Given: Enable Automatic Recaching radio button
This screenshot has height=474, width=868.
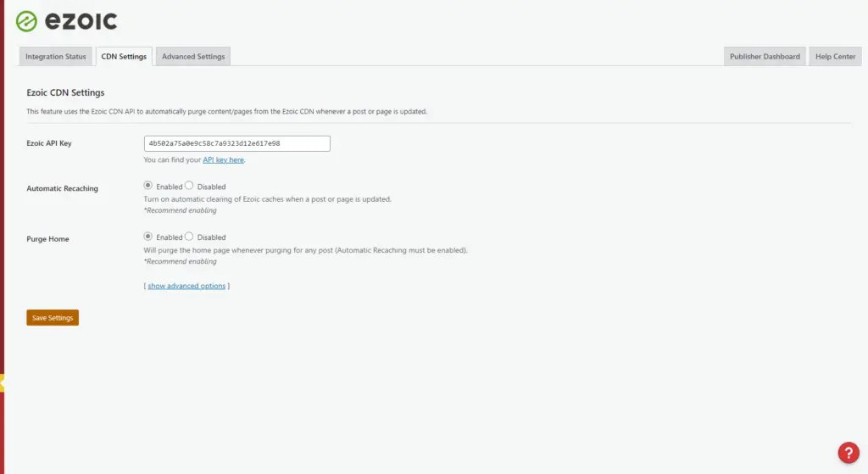Looking at the screenshot, I should pos(147,186).
